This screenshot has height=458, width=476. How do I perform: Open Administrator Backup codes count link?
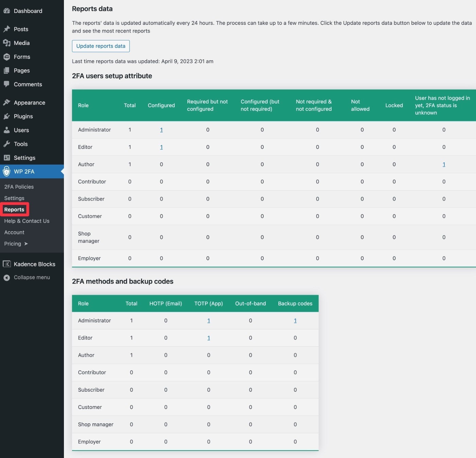[295, 321]
